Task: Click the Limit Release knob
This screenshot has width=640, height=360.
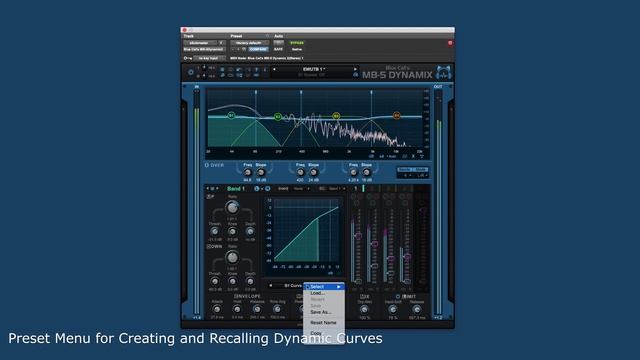Action: (417, 310)
